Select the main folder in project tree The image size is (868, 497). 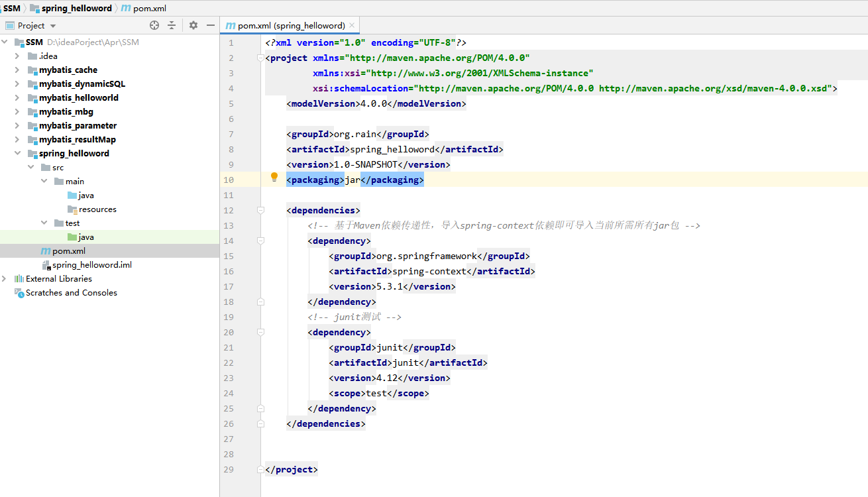click(x=75, y=182)
